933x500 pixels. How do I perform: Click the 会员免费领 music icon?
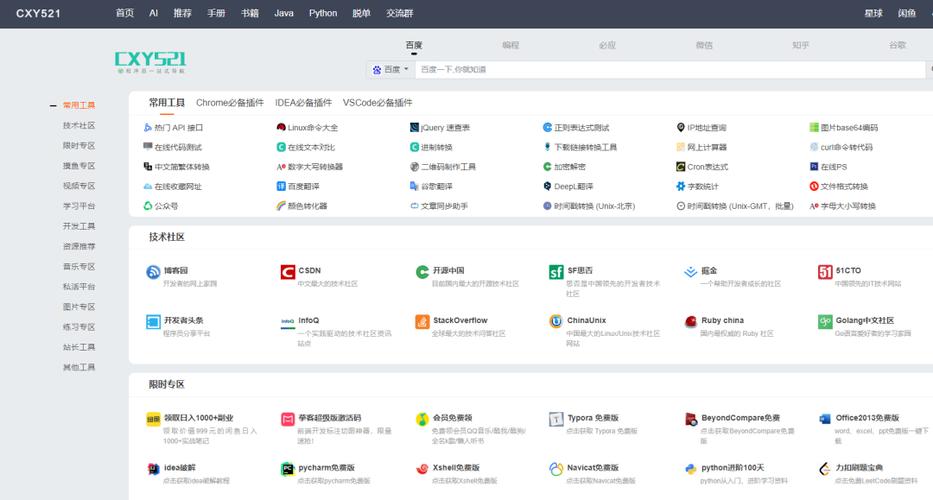click(422, 420)
